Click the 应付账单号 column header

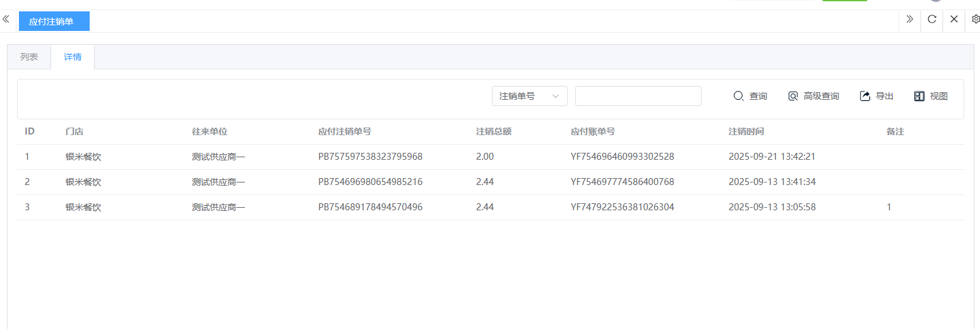(592, 131)
